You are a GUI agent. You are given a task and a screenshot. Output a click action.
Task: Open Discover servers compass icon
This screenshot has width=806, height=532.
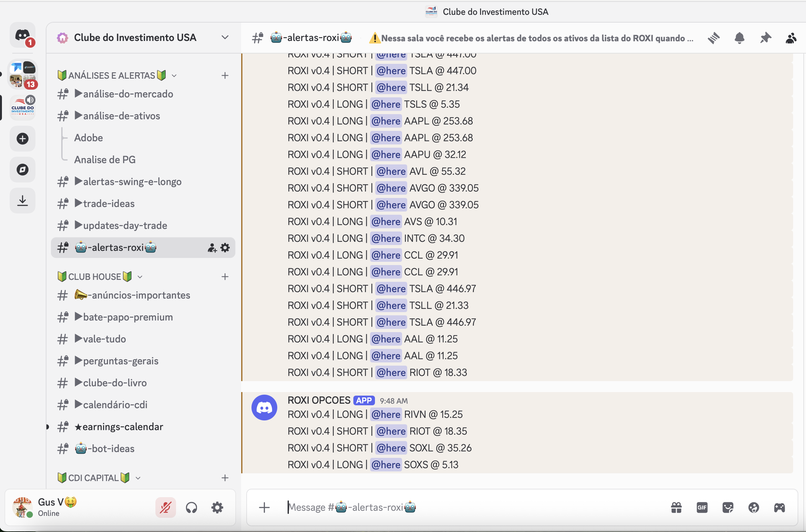click(x=22, y=170)
